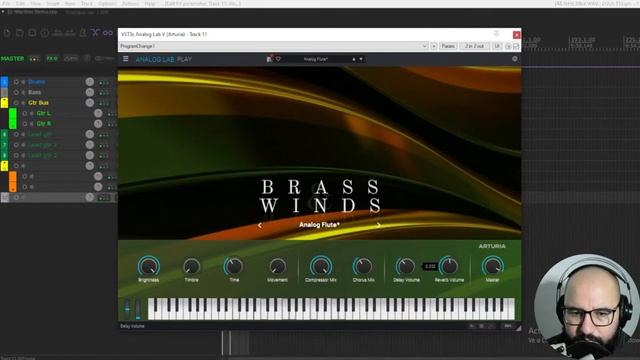
Task: Click the Save project toolbar icon
Action: (x=32, y=33)
